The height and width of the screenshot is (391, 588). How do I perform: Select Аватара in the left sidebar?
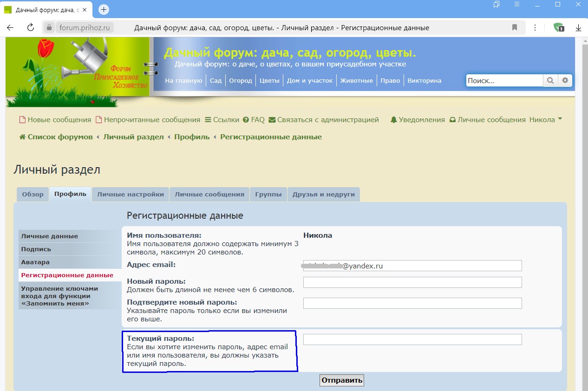tap(35, 262)
